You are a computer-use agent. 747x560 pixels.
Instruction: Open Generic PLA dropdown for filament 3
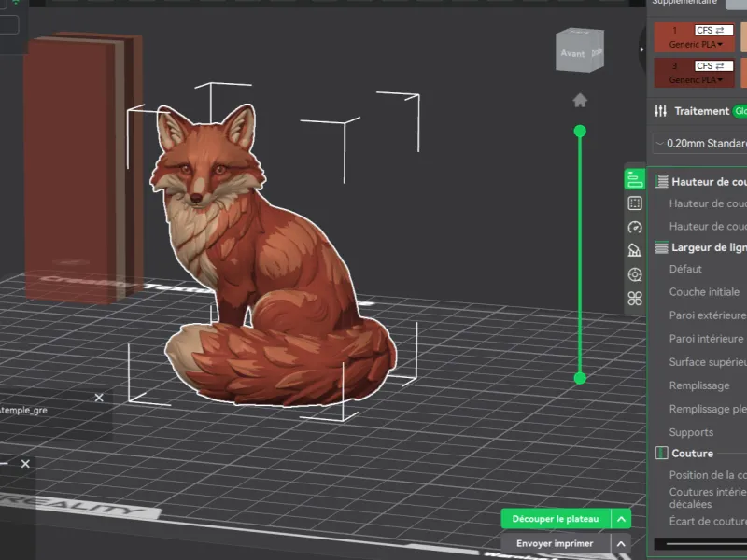tap(696, 80)
